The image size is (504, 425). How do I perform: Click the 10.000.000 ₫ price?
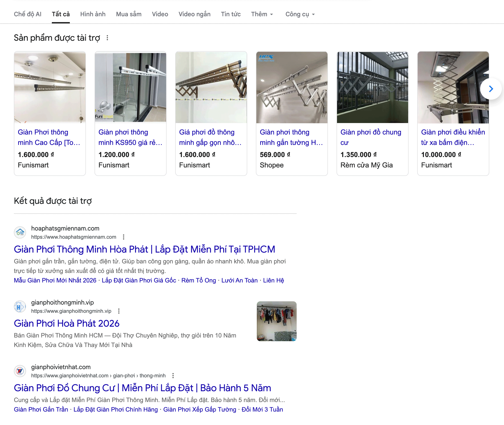point(441,155)
